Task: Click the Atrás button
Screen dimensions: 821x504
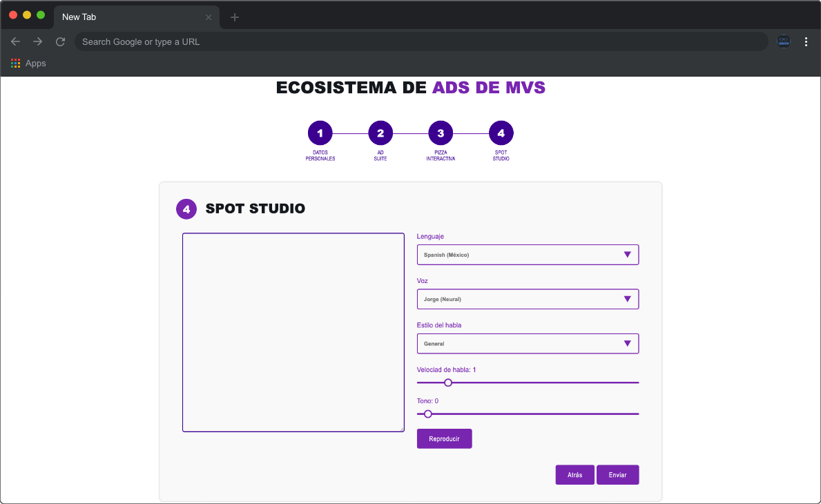Action: 575,475
